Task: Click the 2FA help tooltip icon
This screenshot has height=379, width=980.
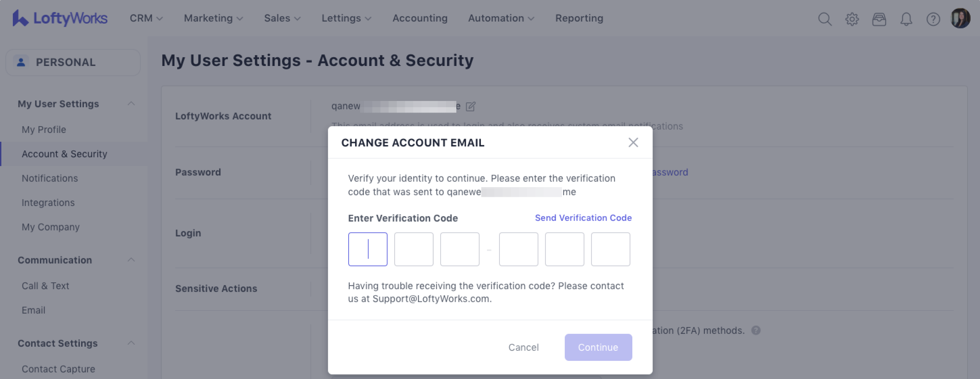Action: point(756,330)
